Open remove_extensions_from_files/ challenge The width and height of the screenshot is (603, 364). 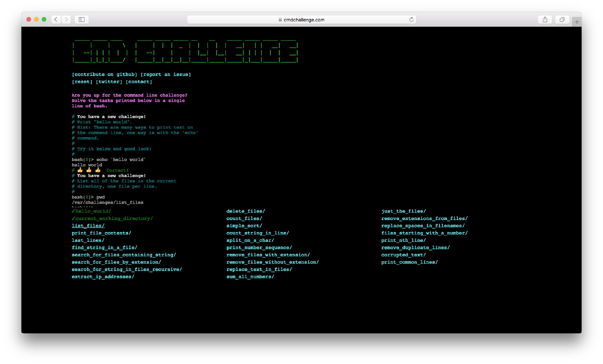(424, 218)
